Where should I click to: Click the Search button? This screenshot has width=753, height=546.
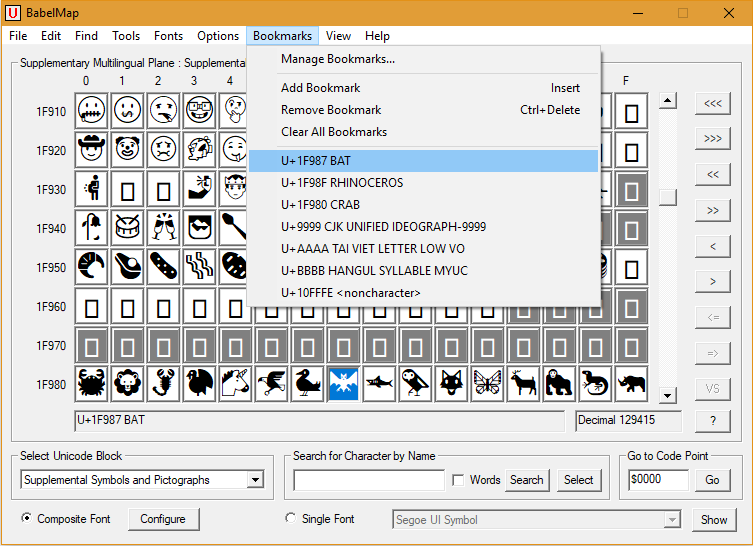pos(527,480)
